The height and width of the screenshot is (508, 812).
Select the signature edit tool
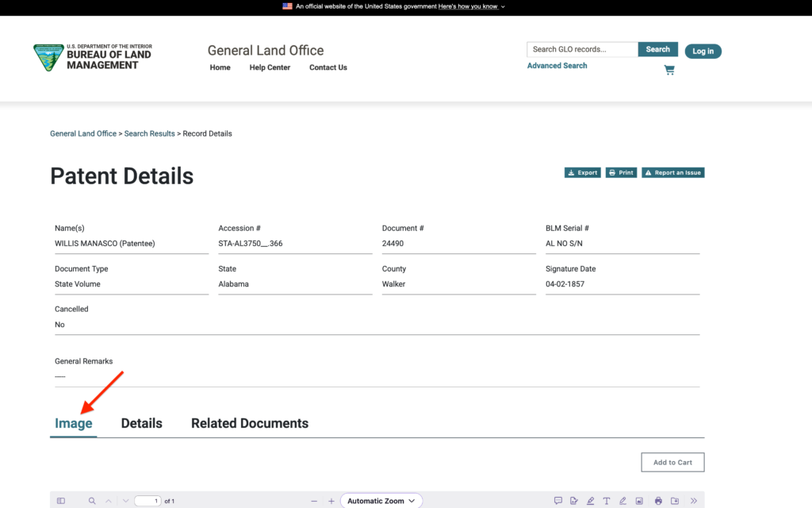tap(574, 501)
